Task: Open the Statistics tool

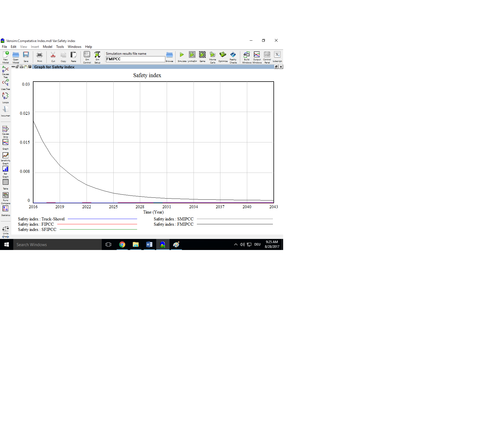Action: coord(6,211)
